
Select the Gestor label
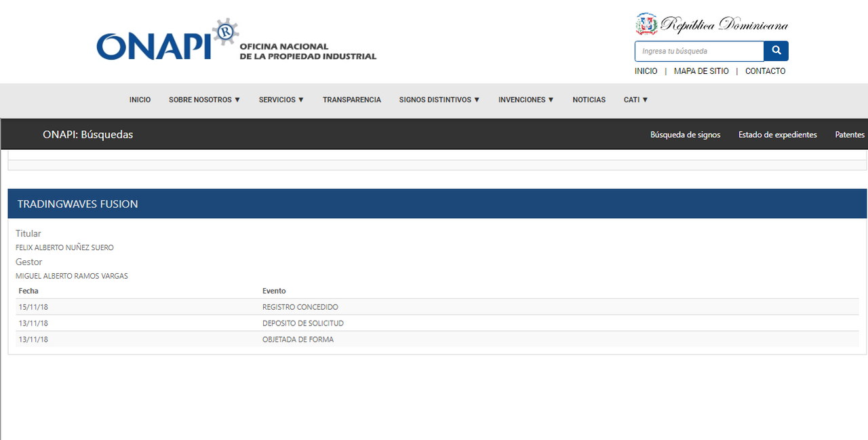[29, 262]
